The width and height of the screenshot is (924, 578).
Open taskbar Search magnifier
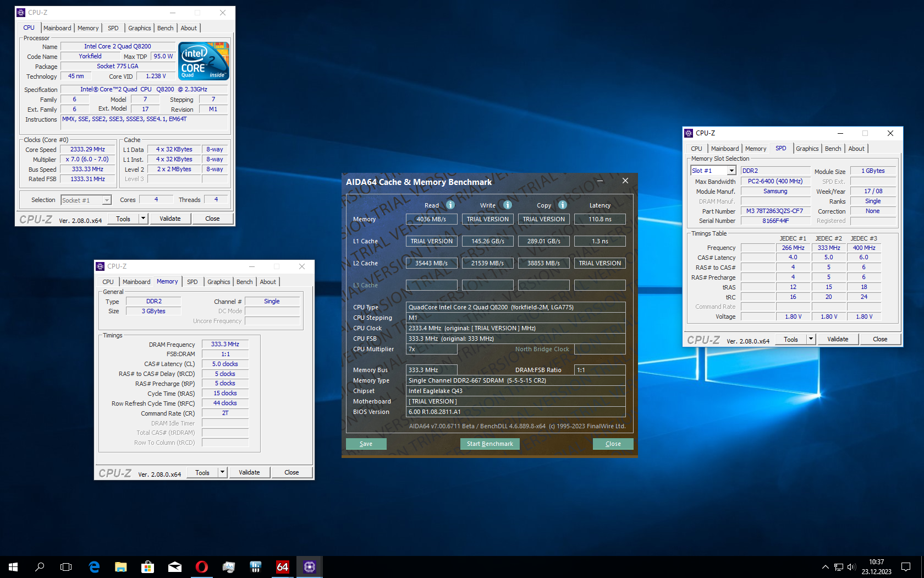pos(40,566)
